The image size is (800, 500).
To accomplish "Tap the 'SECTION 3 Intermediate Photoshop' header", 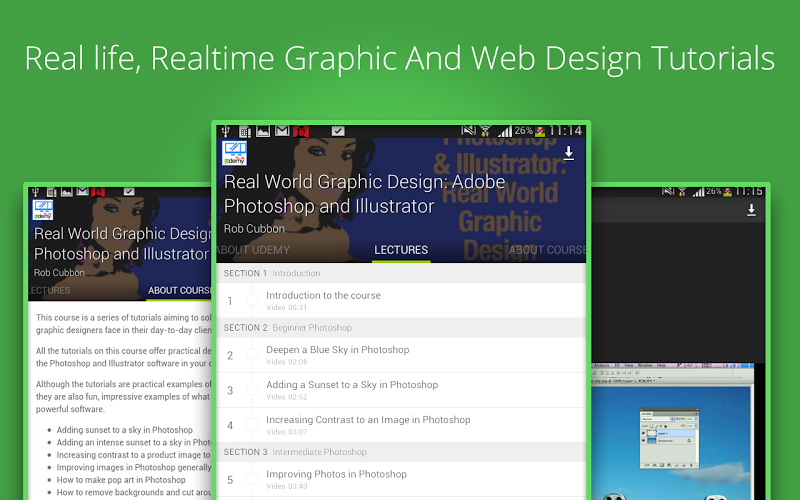I will (x=401, y=452).
